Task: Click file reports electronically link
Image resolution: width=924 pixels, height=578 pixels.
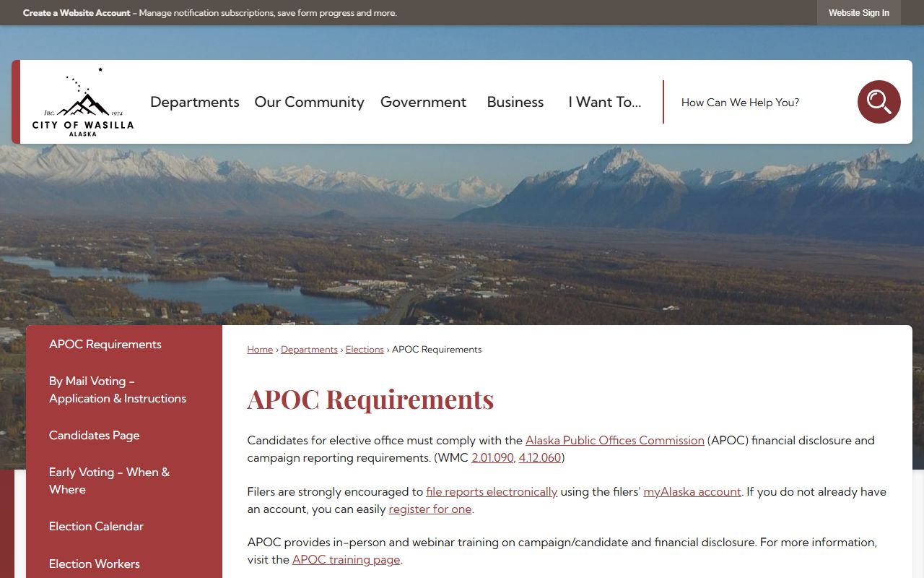Action: coord(492,491)
